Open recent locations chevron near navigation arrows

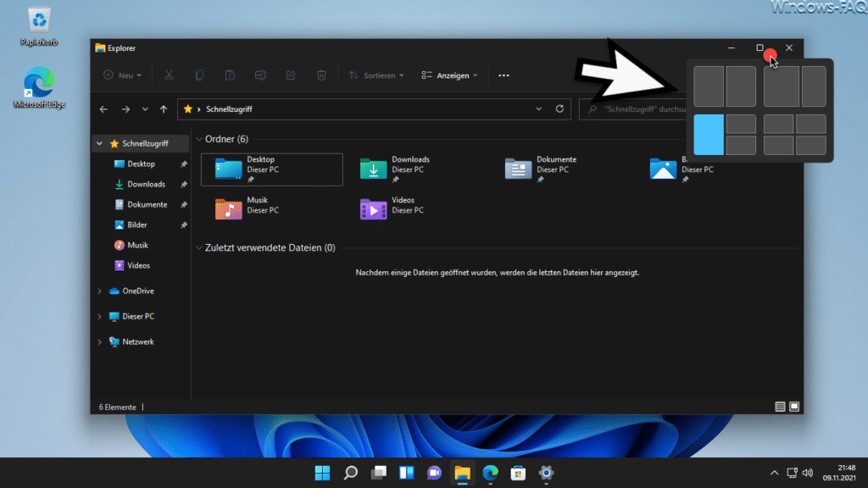point(145,109)
